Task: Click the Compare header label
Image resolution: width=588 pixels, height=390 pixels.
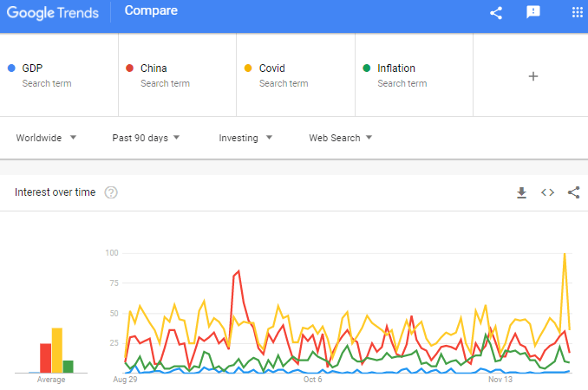Action: coord(151,10)
